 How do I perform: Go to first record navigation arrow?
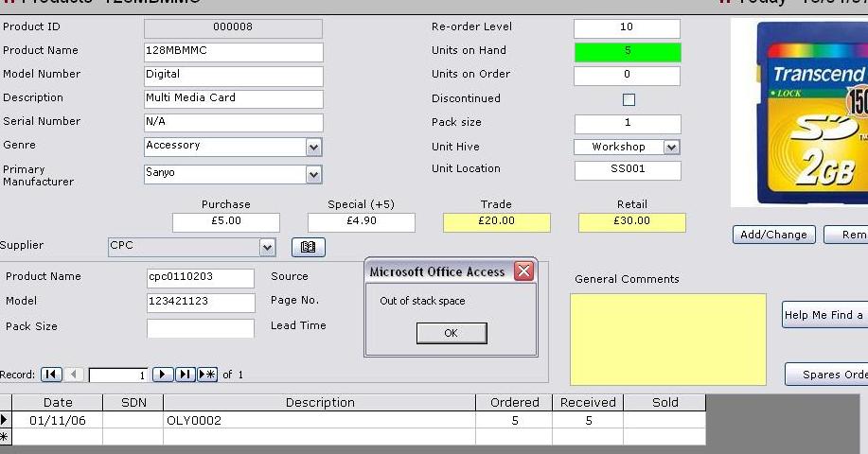(x=51, y=375)
